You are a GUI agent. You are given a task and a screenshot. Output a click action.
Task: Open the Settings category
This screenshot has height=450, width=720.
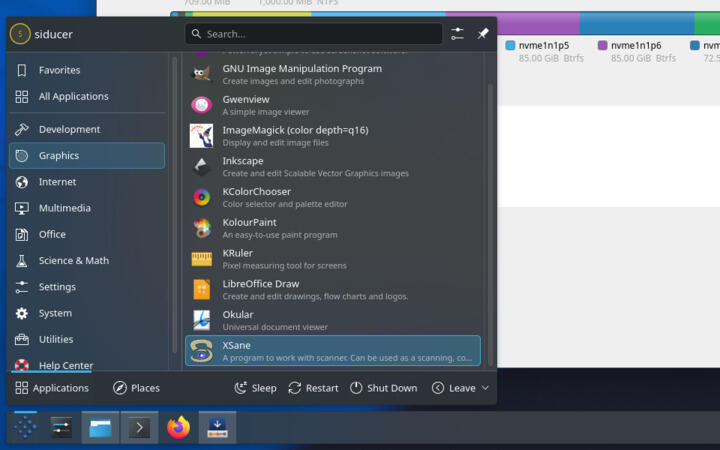[87, 287]
